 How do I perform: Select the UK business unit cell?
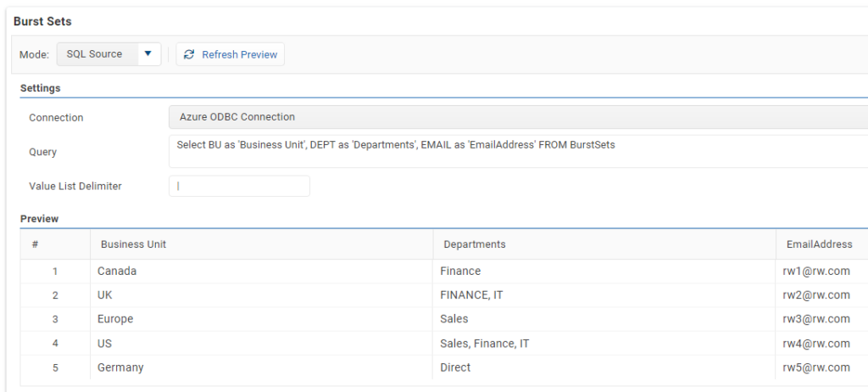(104, 295)
